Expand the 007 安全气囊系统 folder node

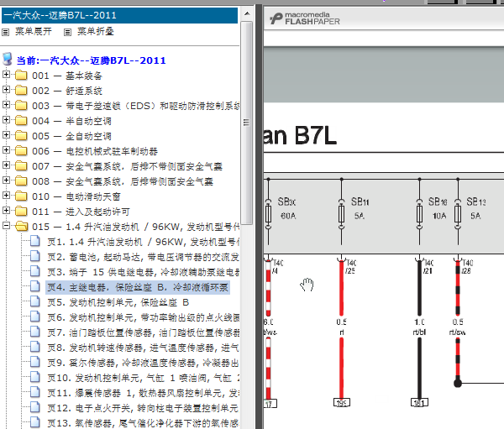(x=6, y=165)
